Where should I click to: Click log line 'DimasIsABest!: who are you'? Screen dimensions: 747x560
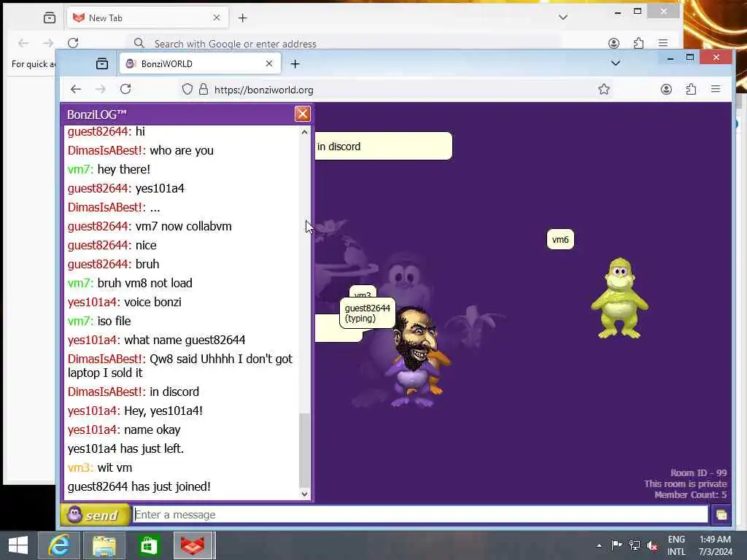click(x=141, y=150)
